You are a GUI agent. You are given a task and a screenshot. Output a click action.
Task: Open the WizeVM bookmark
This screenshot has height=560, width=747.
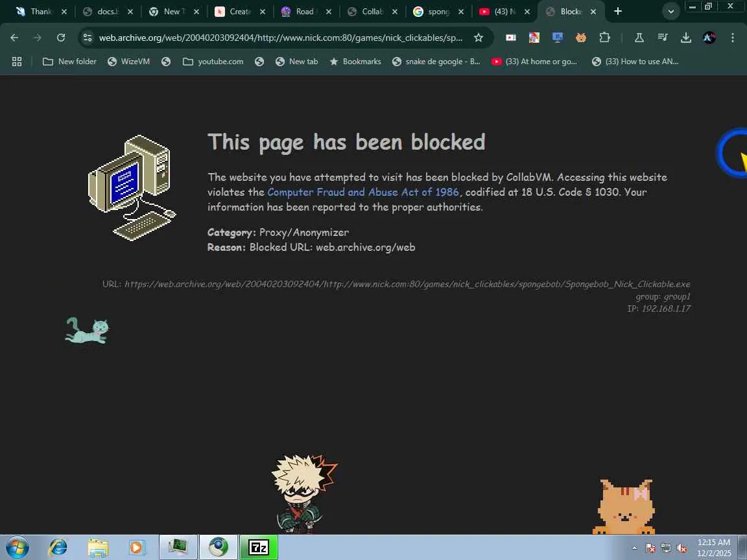point(128,62)
